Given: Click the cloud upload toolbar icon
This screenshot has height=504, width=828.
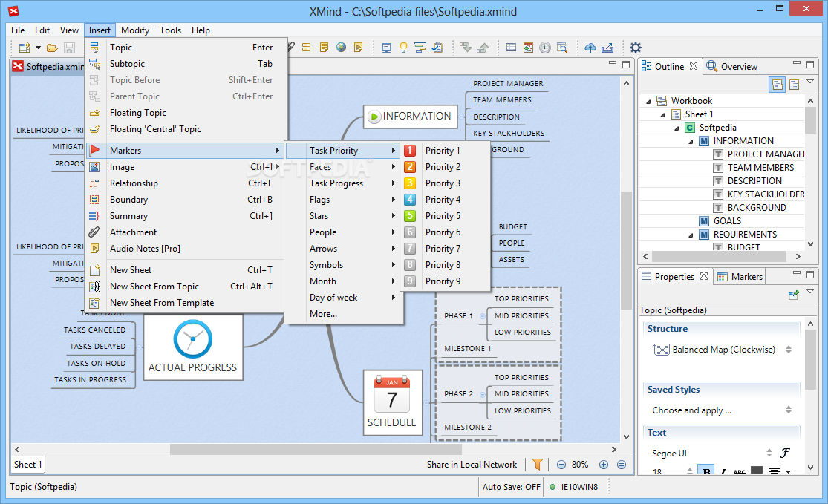Looking at the screenshot, I should (x=590, y=48).
